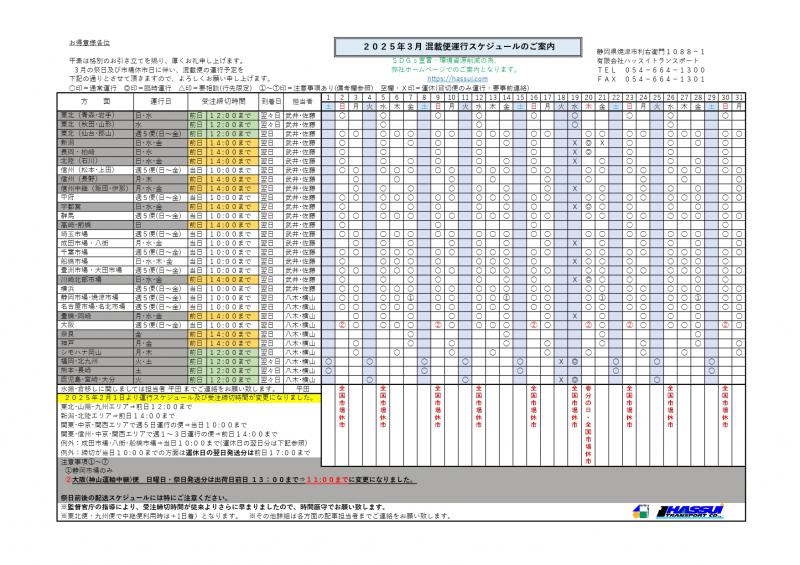
Task: Click the ②大阪(神山運輸中継)便 note line
Action: click(240, 480)
